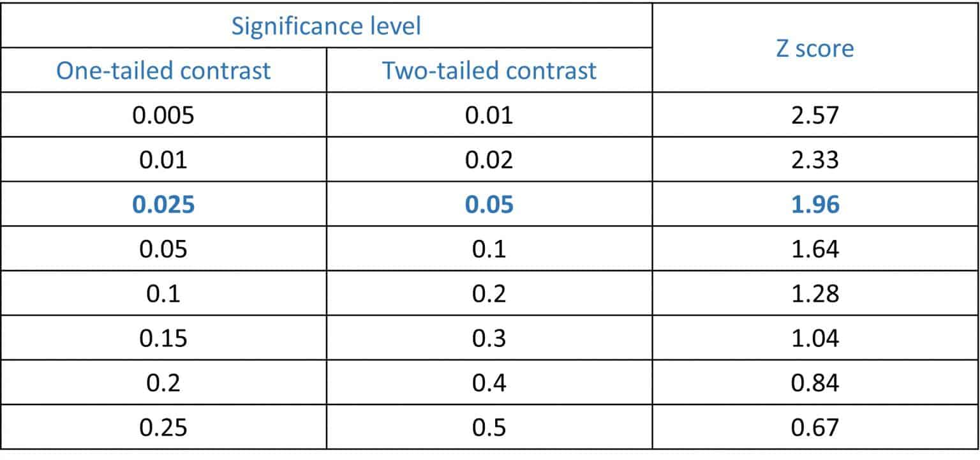Select the Z score value 0.84
The image size is (980, 460).
(815, 383)
